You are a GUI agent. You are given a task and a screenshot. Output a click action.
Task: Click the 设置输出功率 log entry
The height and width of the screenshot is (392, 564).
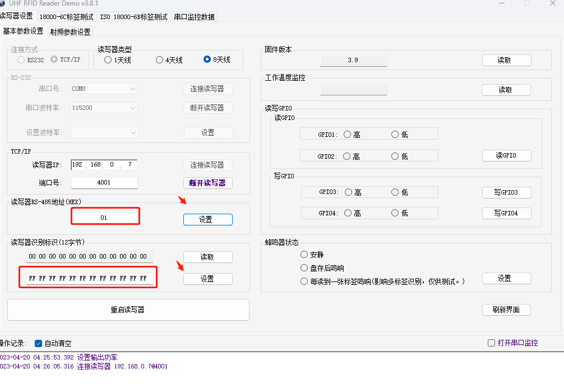click(59, 357)
